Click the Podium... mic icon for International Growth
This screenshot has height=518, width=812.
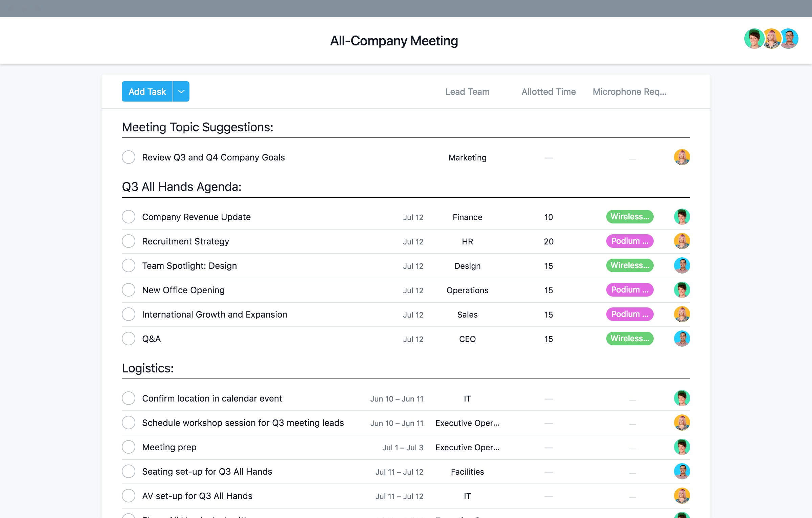tap(629, 314)
